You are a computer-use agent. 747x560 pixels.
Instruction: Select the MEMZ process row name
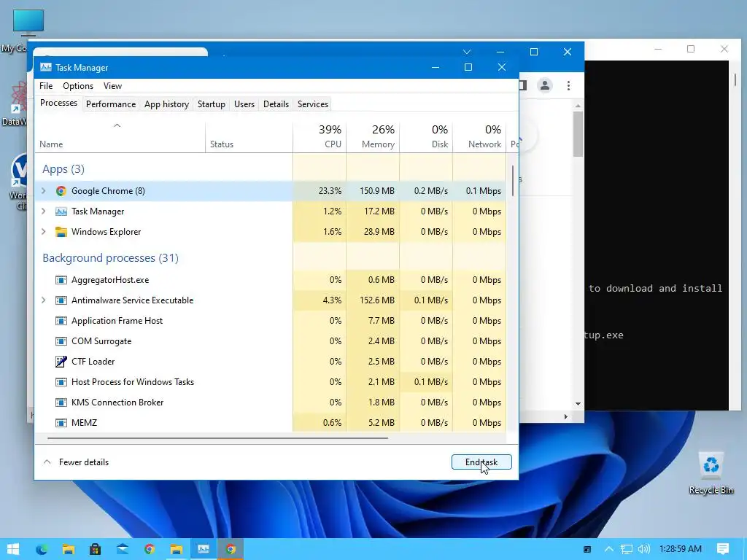85,423
